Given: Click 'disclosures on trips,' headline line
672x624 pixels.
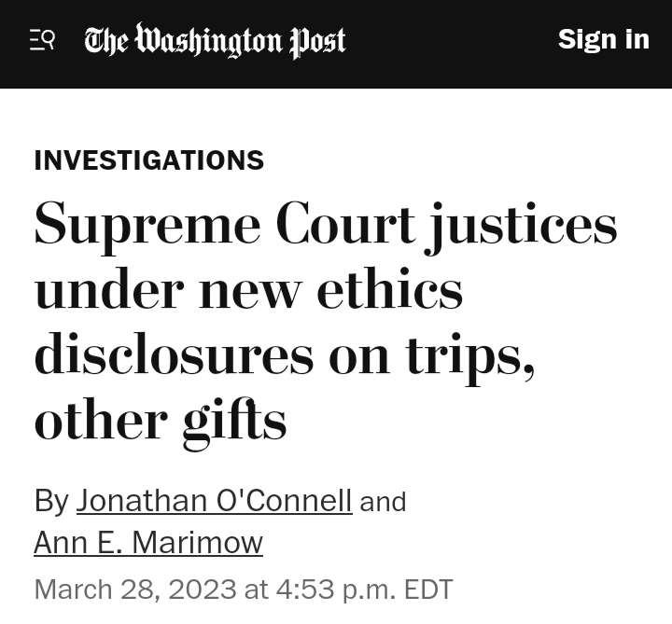Looking at the screenshot, I should (285, 356).
